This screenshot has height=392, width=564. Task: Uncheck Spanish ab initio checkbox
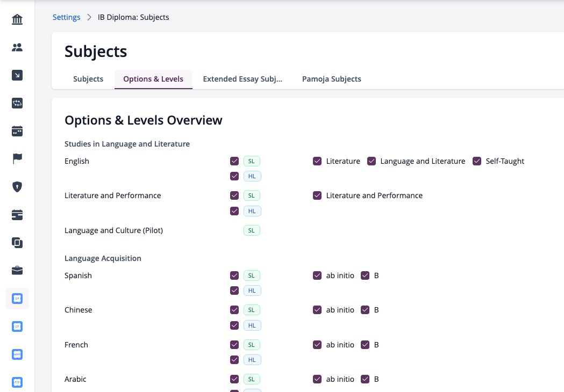click(317, 275)
